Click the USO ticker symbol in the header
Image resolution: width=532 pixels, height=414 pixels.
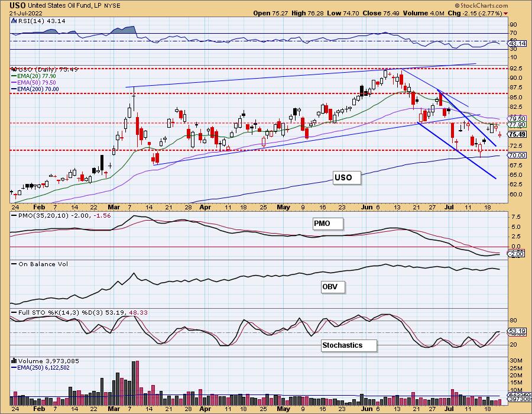[18, 5]
